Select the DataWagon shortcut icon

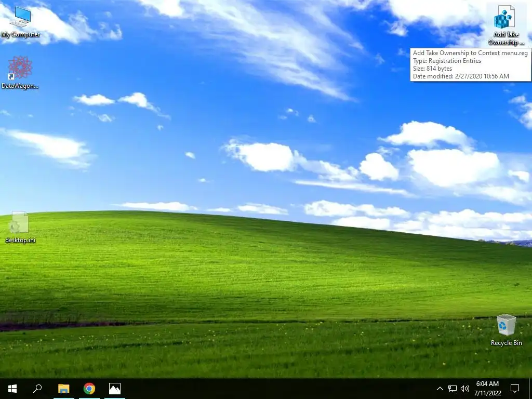20,72
